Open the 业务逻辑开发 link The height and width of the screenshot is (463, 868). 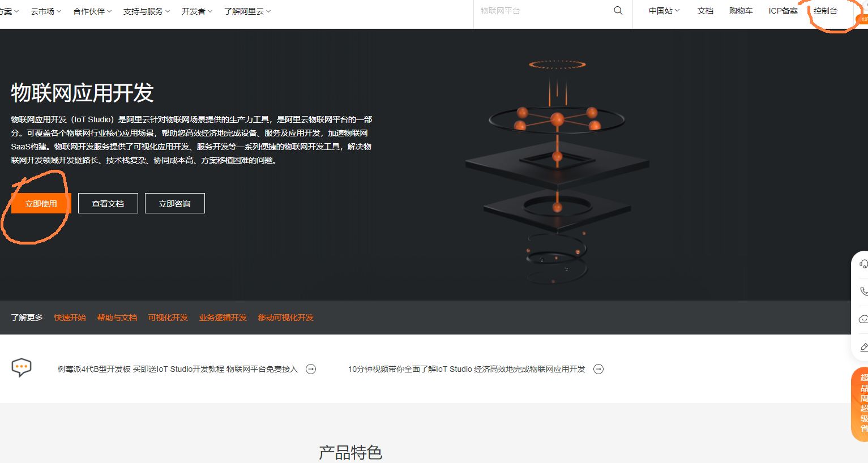(223, 318)
